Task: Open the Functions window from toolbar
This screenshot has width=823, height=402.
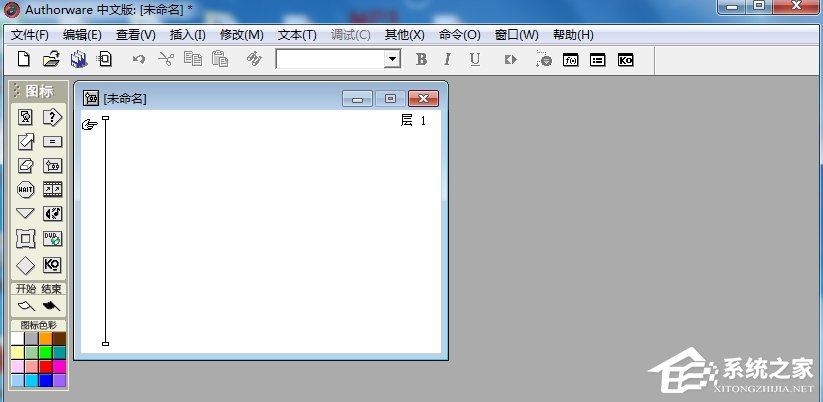Action: point(571,60)
